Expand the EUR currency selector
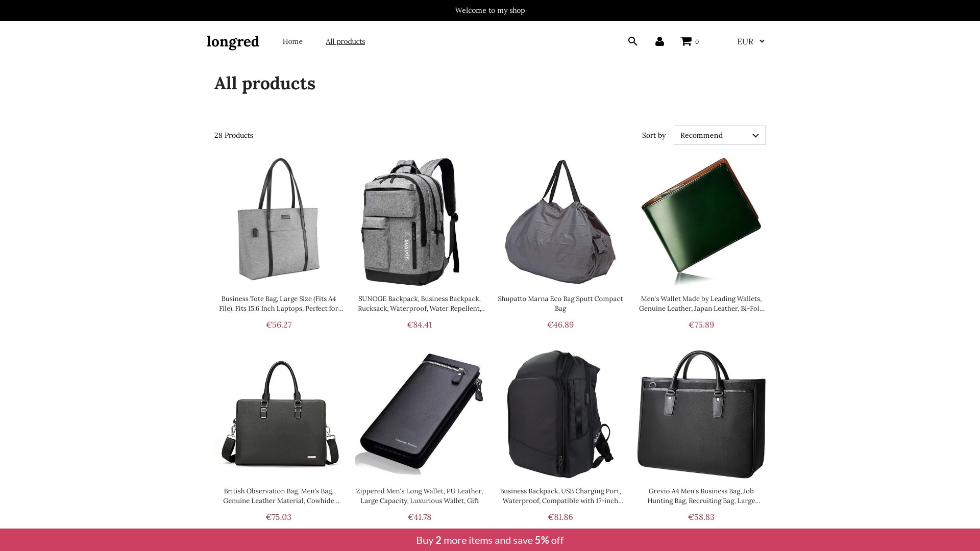980x551 pixels. (x=750, y=41)
